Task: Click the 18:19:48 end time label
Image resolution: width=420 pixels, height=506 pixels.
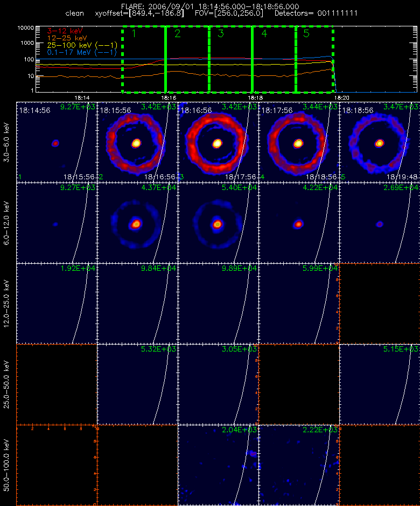Action: pyautogui.click(x=402, y=177)
